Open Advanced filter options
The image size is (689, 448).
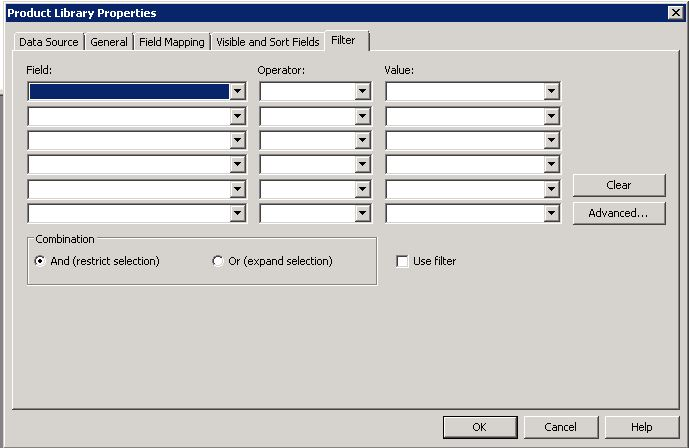click(618, 213)
